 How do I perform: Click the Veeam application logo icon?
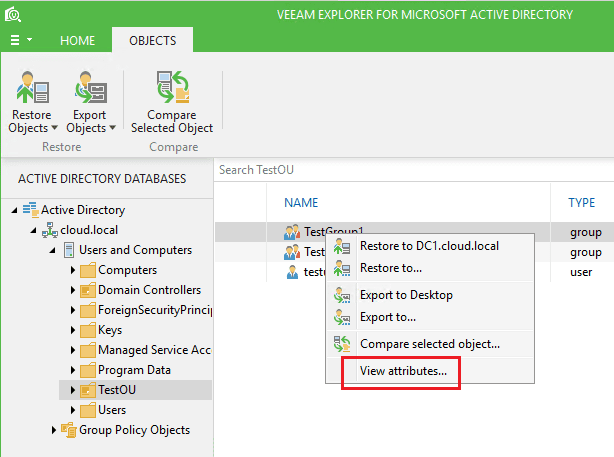tap(13, 15)
